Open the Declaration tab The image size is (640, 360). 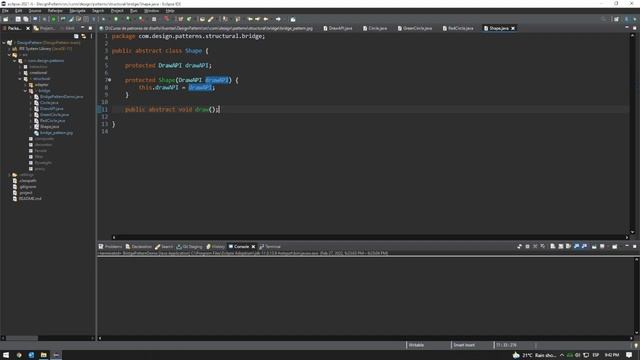(139, 247)
